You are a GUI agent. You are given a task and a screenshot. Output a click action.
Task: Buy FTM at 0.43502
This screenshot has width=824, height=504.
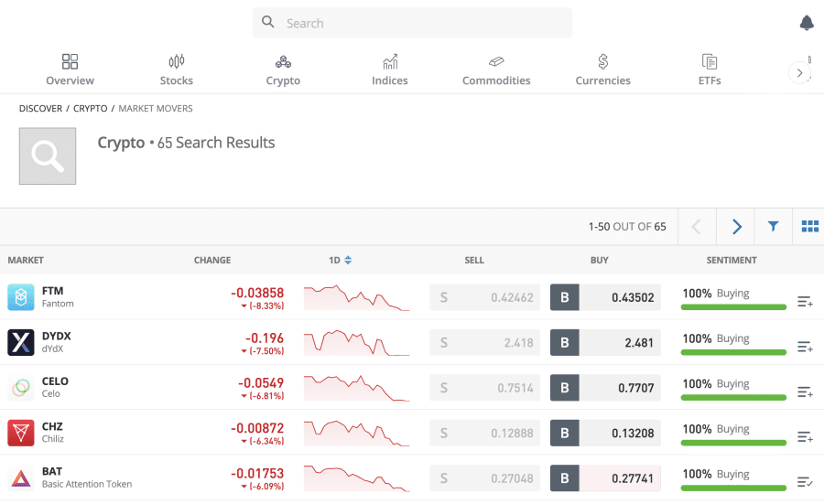coord(605,297)
